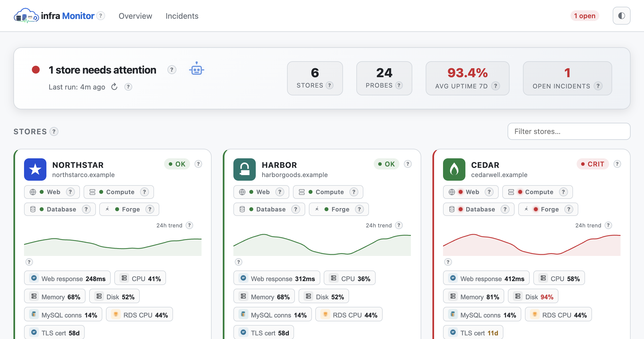Click Cedar's CRIT status badge

[593, 164]
